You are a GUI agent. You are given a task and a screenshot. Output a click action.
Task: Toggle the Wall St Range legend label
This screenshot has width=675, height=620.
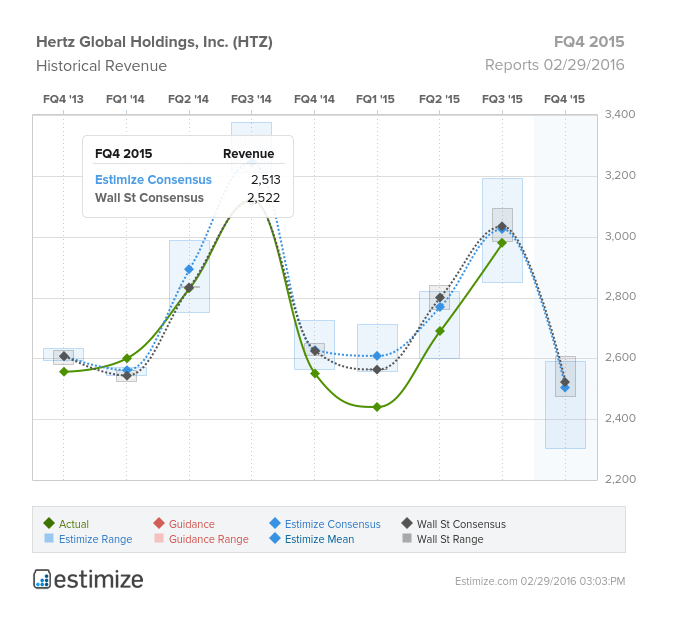(x=450, y=539)
